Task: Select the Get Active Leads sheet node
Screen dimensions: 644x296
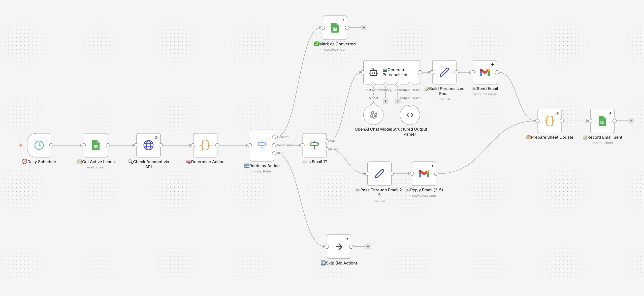Action: (95, 145)
